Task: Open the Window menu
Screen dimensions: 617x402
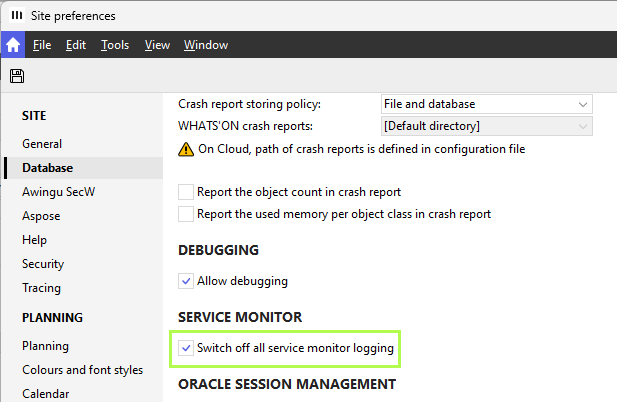Action: pyautogui.click(x=206, y=45)
